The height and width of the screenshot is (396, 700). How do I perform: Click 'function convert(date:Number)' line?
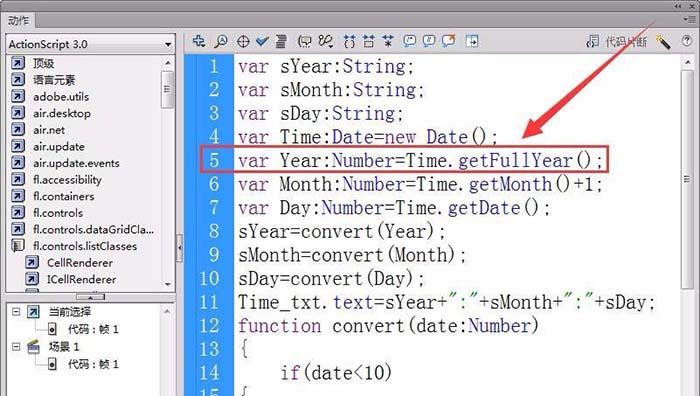(x=388, y=326)
